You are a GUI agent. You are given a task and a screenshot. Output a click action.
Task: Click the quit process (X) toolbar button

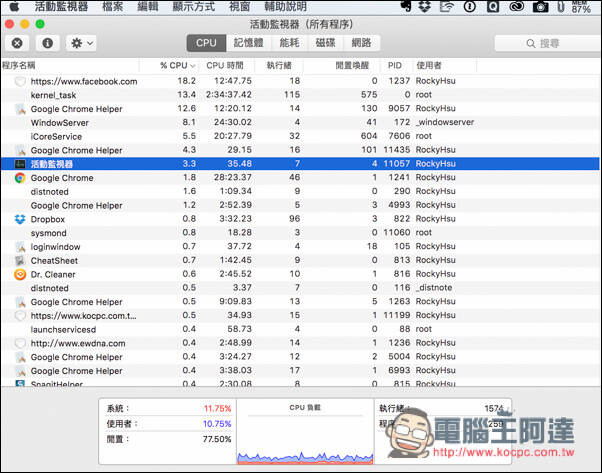pos(17,43)
